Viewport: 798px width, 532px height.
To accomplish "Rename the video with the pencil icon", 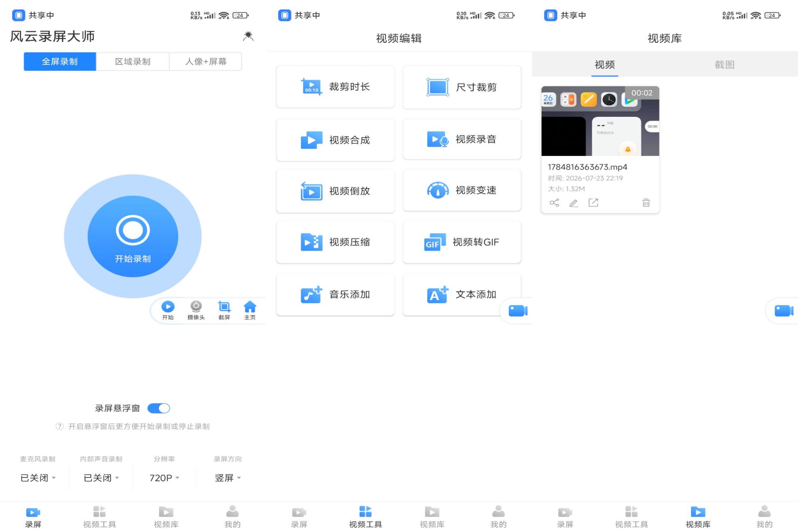I will click(x=574, y=203).
